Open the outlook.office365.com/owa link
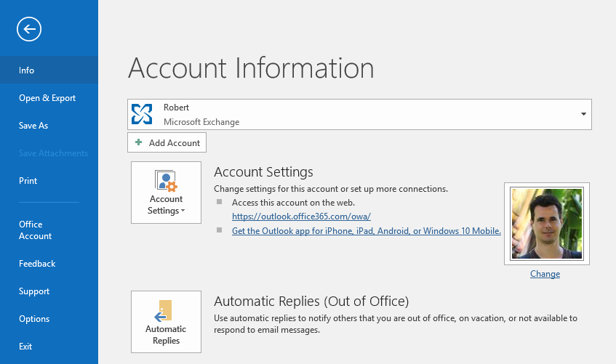 [301, 217]
